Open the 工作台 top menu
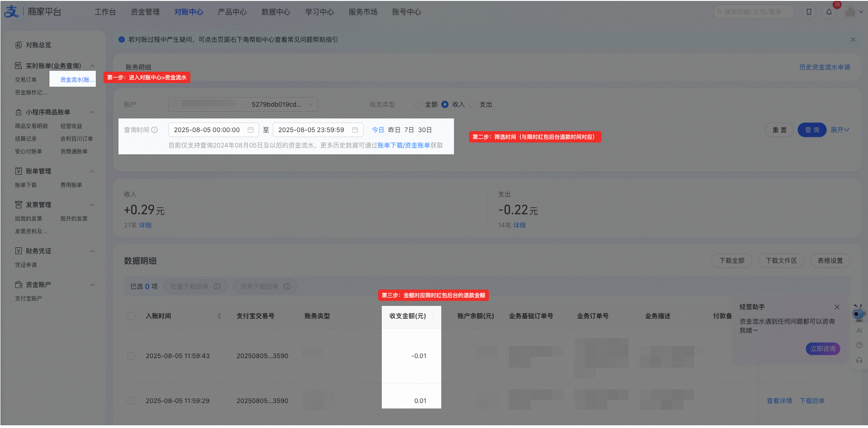Screen dimensions: 868x428 [x=105, y=12]
